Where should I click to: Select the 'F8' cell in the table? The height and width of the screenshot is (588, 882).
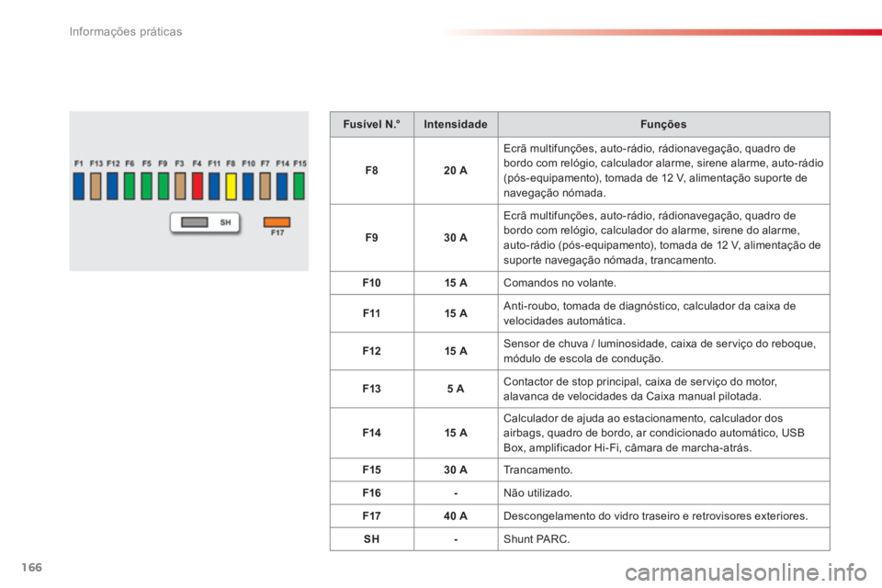pyautogui.click(x=372, y=171)
